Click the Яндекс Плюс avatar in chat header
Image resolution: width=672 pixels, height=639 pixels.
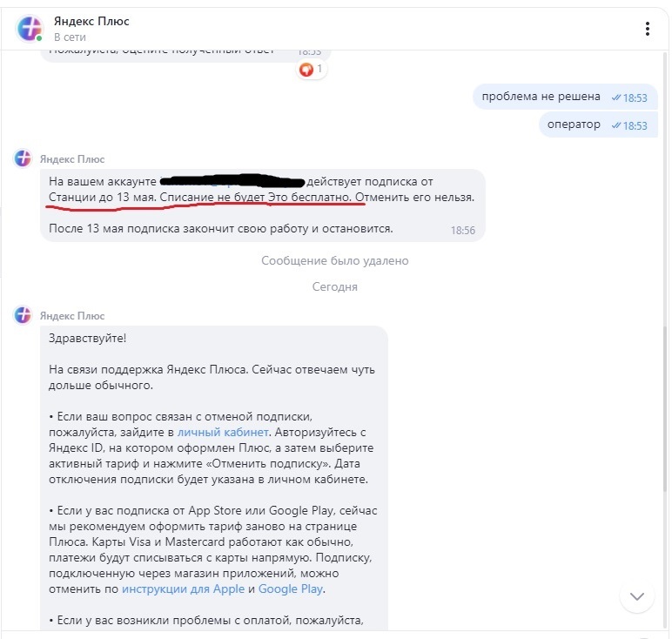pyautogui.click(x=29, y=29)
